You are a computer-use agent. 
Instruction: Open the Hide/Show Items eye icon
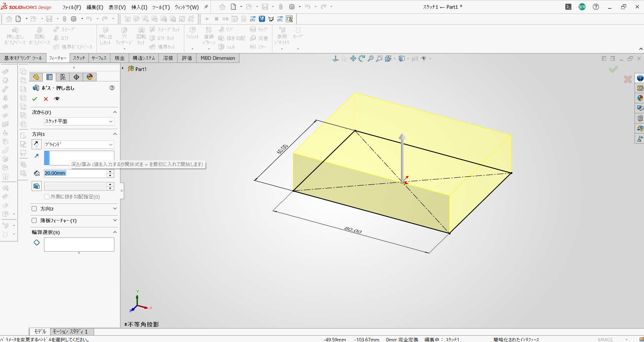[x=424, y=59]
